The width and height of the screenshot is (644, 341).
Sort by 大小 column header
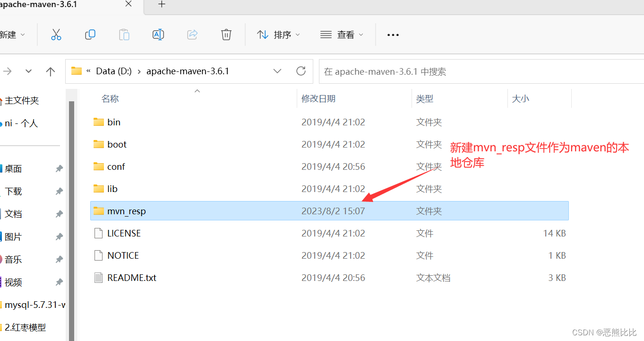(521, 99)
